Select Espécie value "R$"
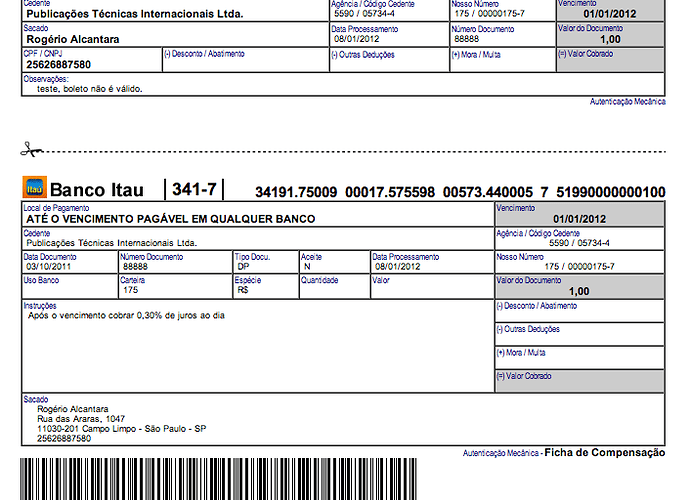Viewport: 690px width, 500px height. point(243,290)
